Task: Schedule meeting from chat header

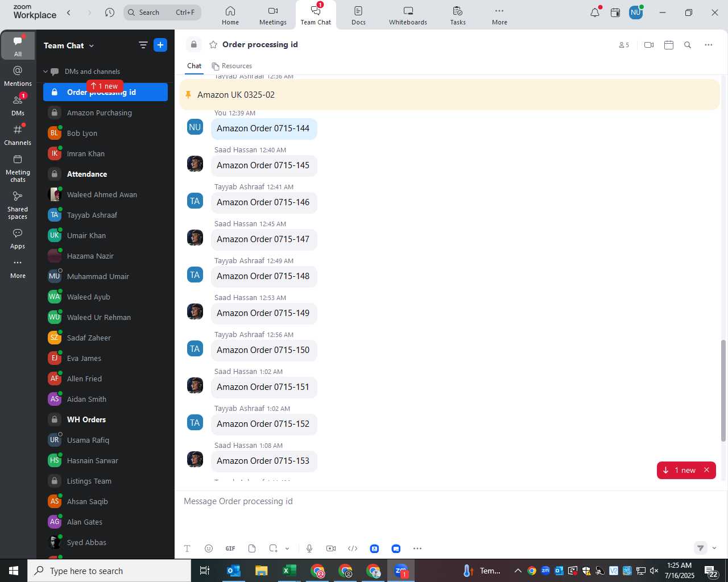Action: 669,45
